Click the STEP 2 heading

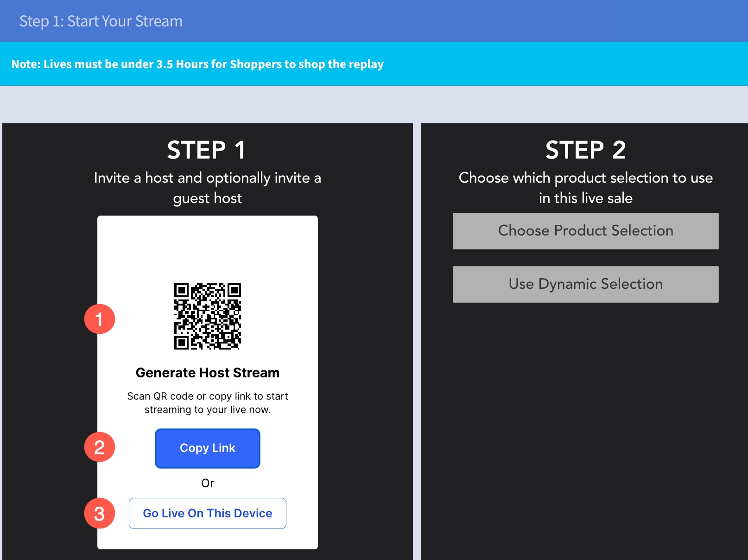pos(585,150)
